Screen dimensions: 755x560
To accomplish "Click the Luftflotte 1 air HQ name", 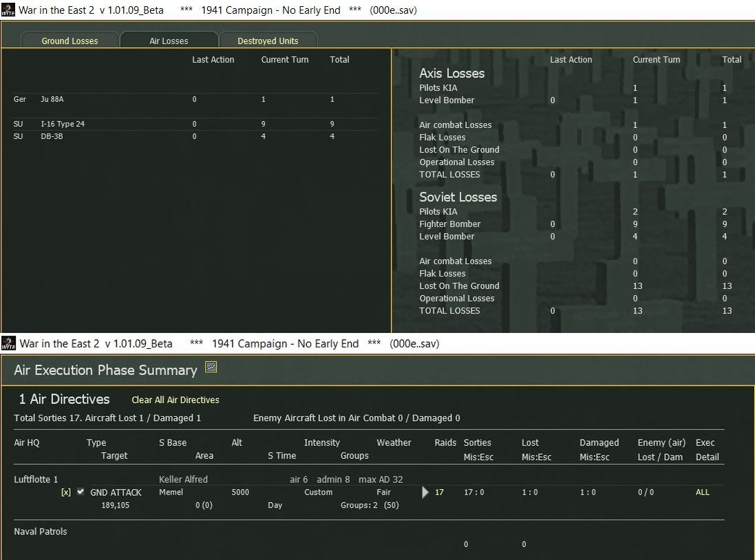I will pyautogui.click(x=36, y=479).
